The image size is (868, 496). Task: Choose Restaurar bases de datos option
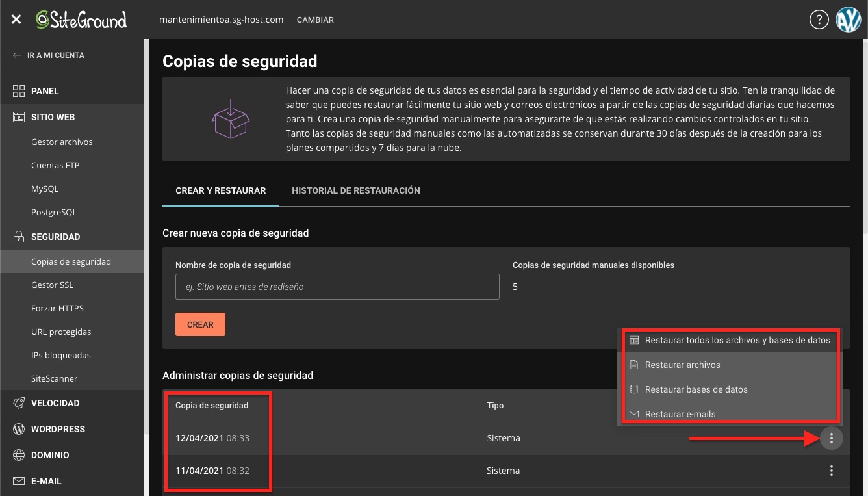click(x=730, y=389)
